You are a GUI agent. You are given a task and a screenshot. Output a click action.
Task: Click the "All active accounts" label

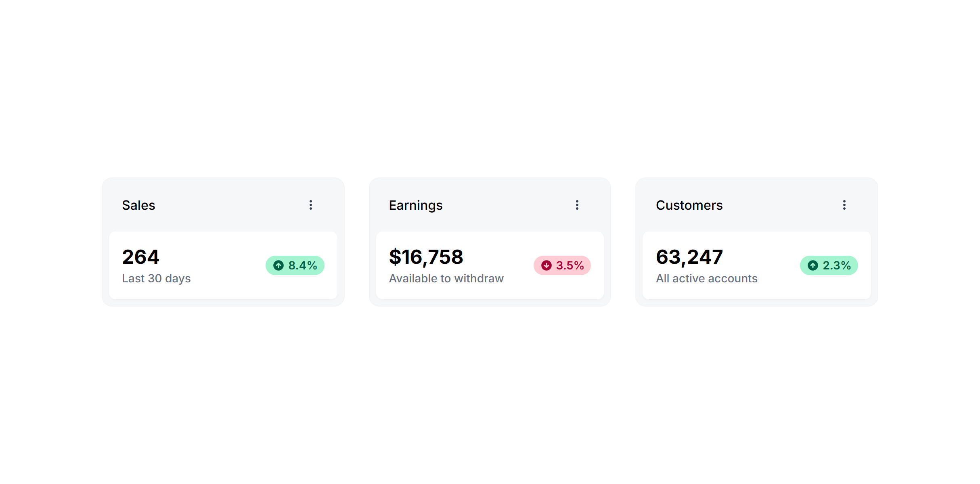(x=706, y=278)
